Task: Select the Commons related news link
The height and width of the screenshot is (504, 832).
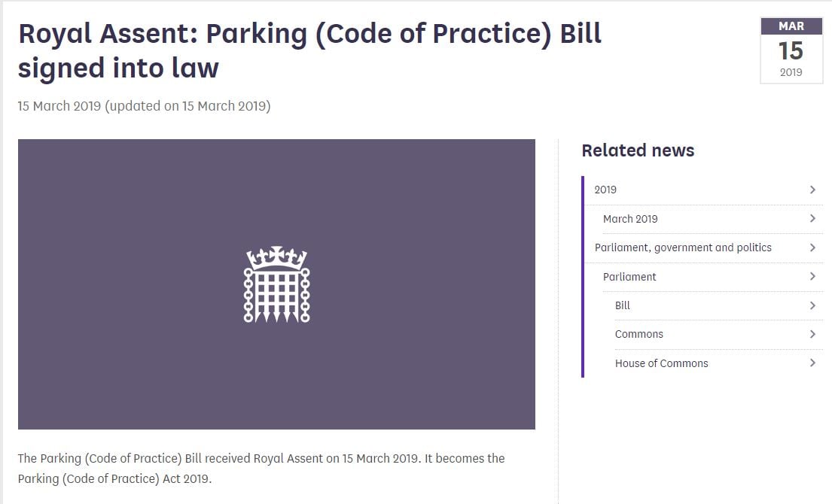Action: tap(639, 334)
